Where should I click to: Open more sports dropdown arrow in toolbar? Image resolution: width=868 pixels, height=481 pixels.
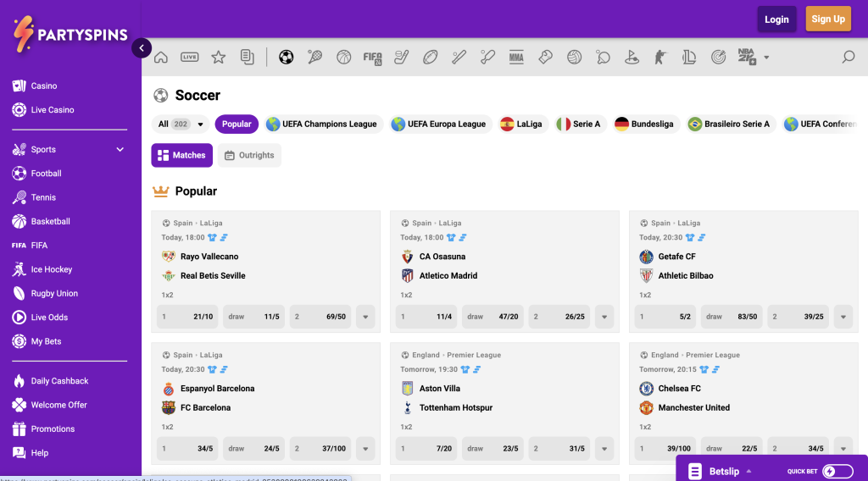pos(766,58)
